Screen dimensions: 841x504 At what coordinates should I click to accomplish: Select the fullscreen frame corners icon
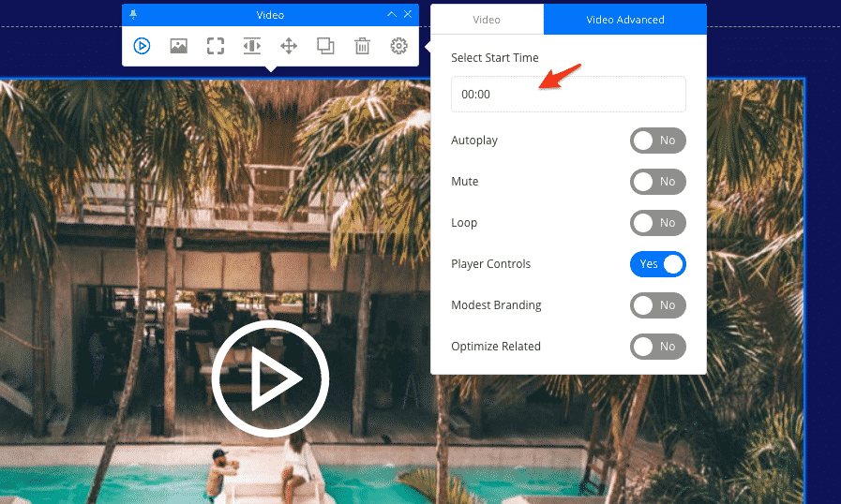click(216, 46)
